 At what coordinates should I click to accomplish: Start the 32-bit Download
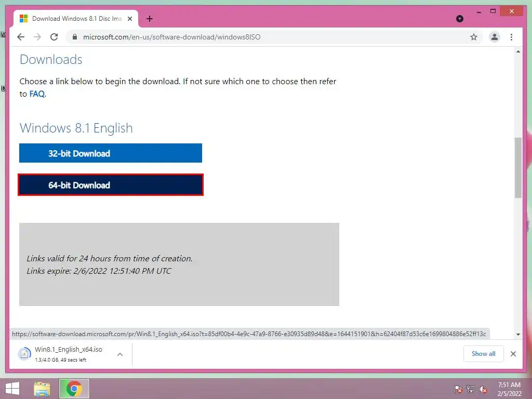pos(111,153)
